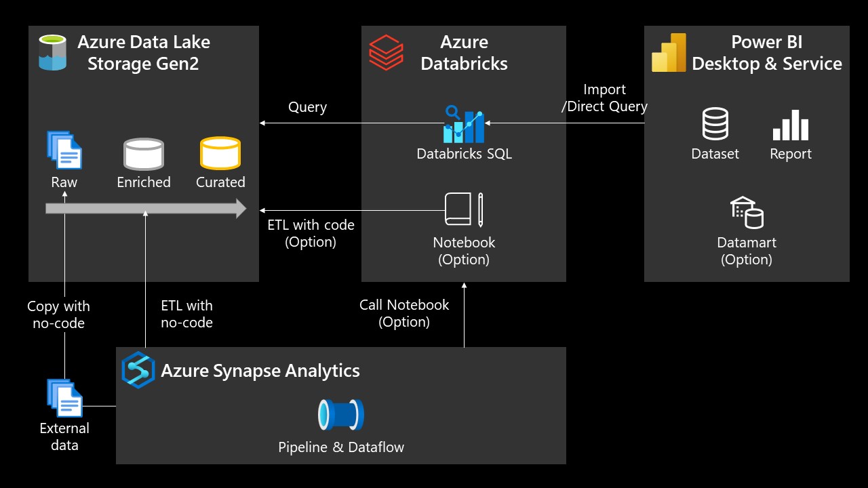Click the Azure Data Lake Storage icon
Screen dimensions: 868x488
[53, 53]
